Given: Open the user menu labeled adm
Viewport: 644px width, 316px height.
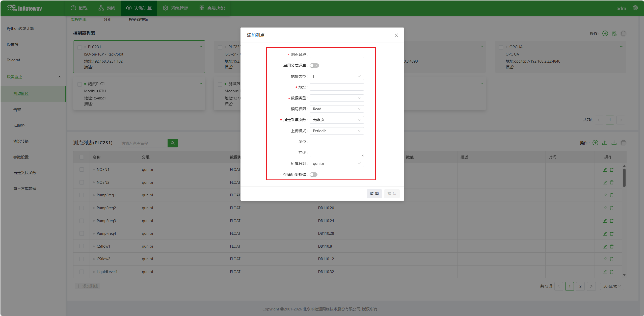Looking at the screenshot, I should click(x=621, y=8).
